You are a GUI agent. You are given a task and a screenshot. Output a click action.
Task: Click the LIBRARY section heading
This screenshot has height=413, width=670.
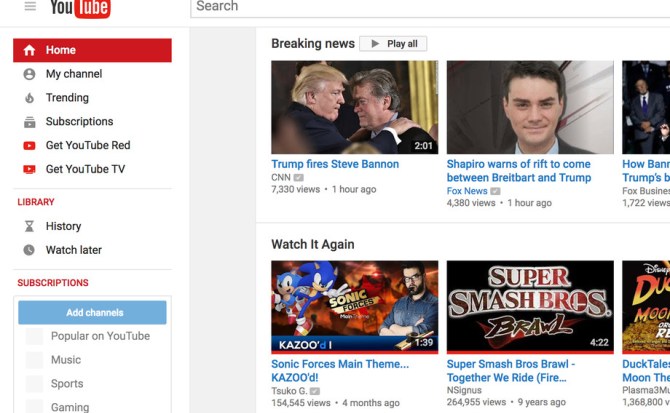tap(36, 202)
